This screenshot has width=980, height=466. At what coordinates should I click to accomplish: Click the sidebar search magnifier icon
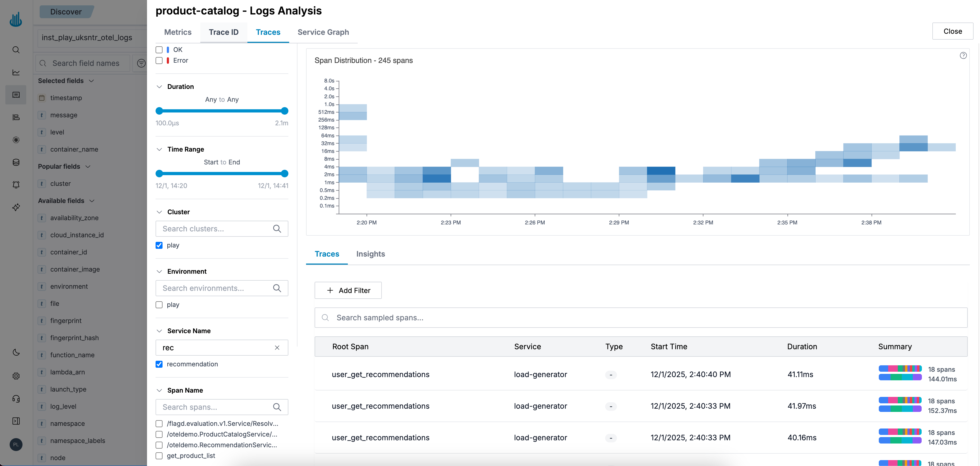[x=16, y=50]
